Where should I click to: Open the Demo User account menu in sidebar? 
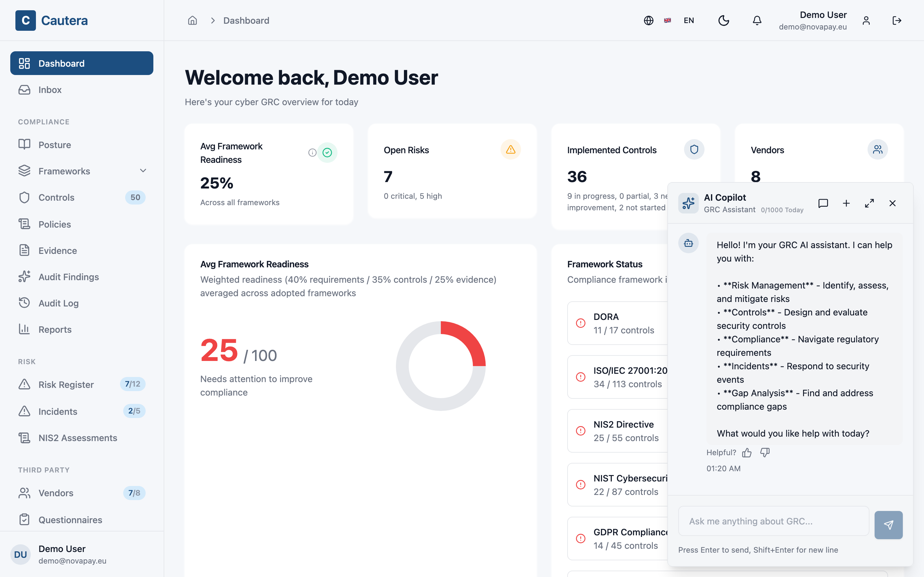[82, 554]
